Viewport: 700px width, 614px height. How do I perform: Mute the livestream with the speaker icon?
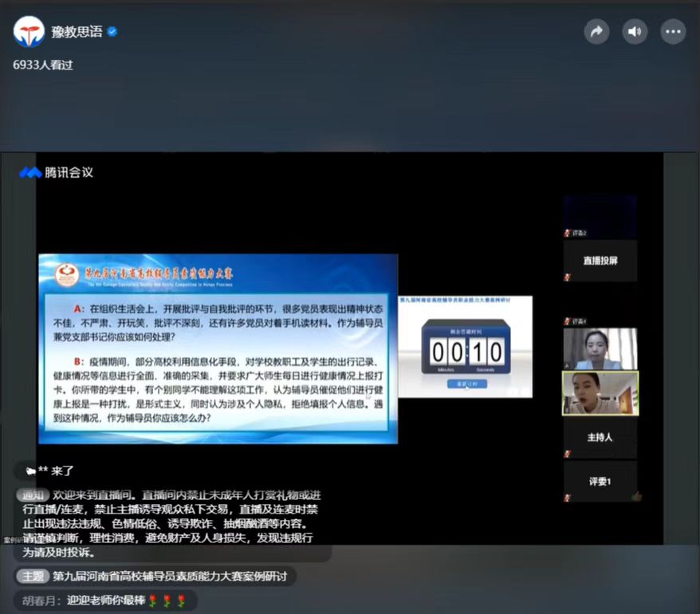pos(635,32)
